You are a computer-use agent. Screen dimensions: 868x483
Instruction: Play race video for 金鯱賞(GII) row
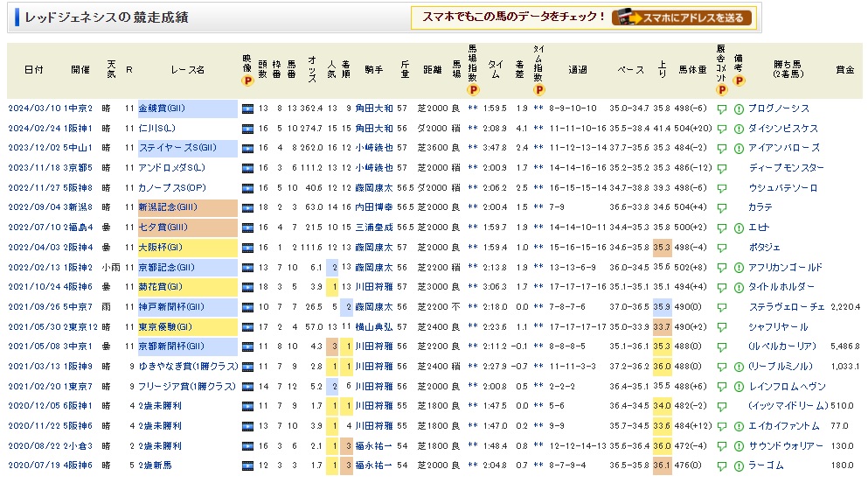247,109
